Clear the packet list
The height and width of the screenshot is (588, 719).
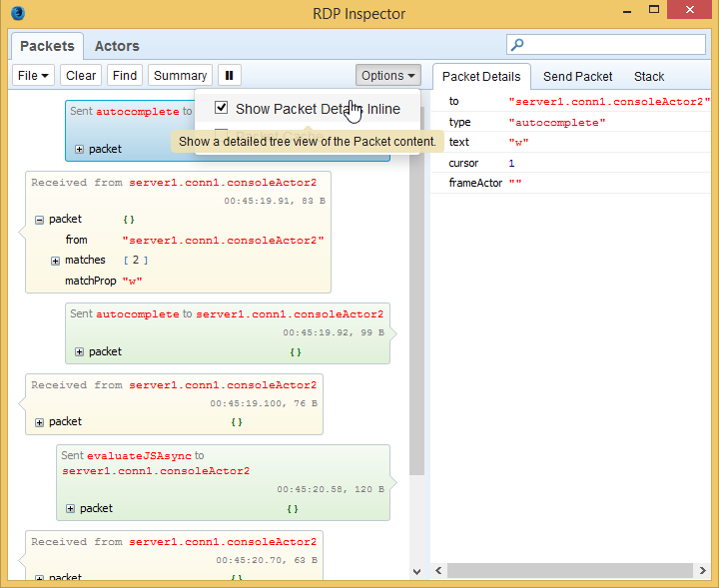[81, 75]
